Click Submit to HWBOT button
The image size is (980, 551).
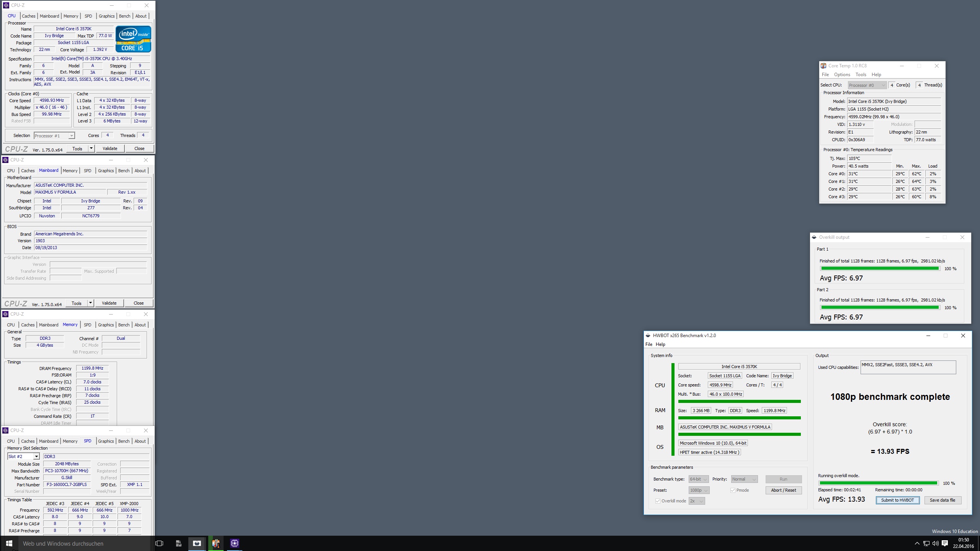pos(897,500)
